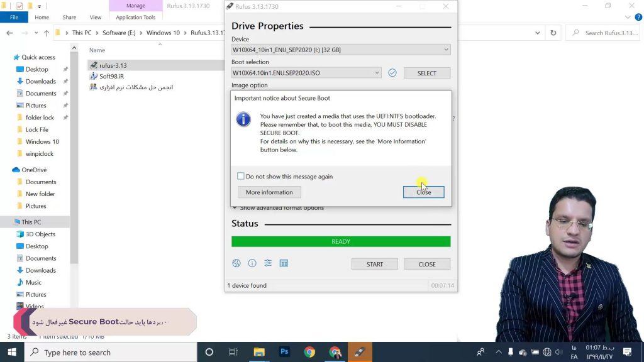Screen dimensions: 644x362
Task: Open Rufus log list icon
Action: 284,263
